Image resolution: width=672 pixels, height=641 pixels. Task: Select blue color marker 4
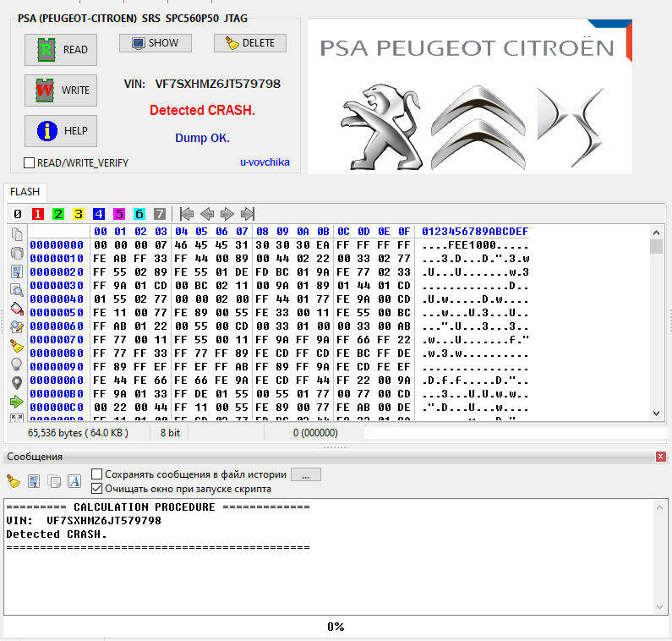click(99, 213)
